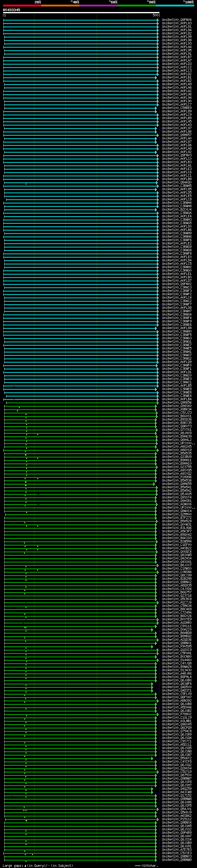The width and height of the screenshot is (197, 868).
Task: Click the green arrowhead of hit UniRef100_Q9M655
Action: 154,484
